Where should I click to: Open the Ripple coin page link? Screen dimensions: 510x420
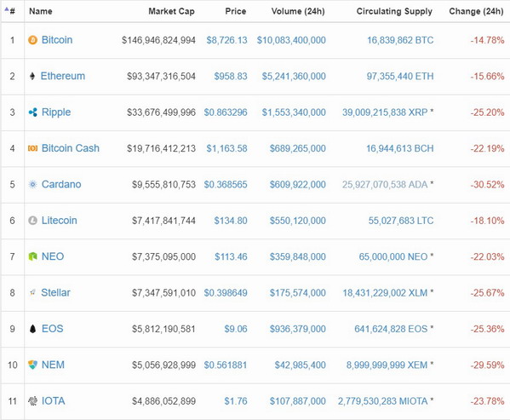coord(56,112)
